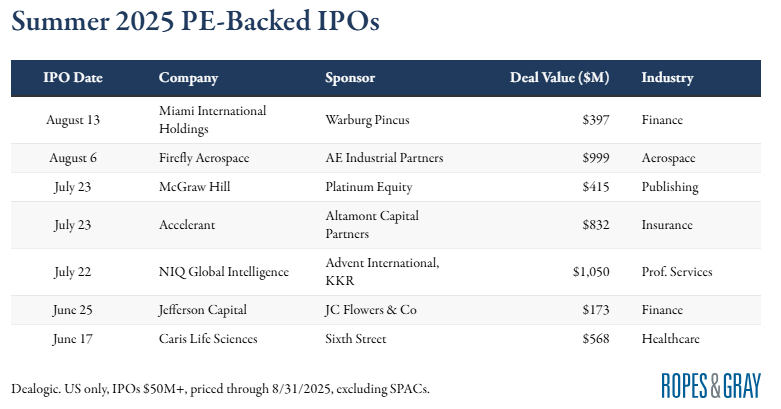
Task: Click Firefly Aerospace in the table
Action: (204, 158)
